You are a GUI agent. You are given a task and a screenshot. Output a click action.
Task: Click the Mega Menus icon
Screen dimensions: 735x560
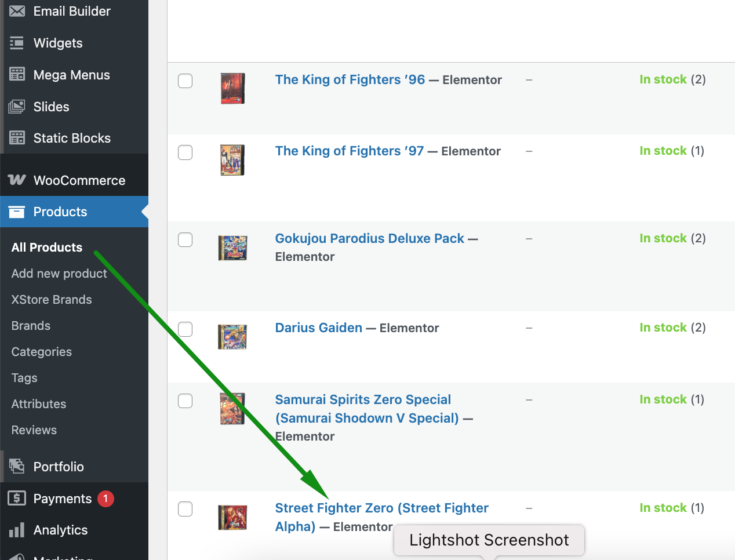(x=17, y=74)
